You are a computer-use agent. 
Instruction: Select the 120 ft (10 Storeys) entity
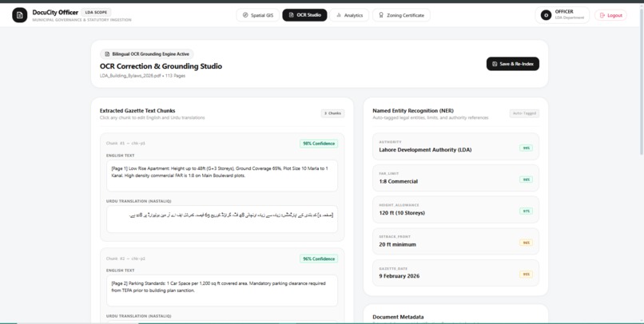coord(455,210)
